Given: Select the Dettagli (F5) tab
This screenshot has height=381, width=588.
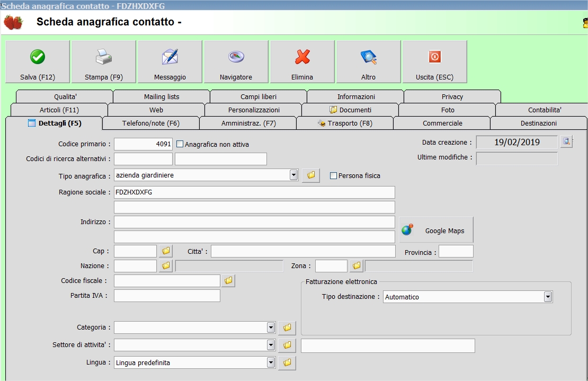Looking at the screenshot, I should [55, 123].
